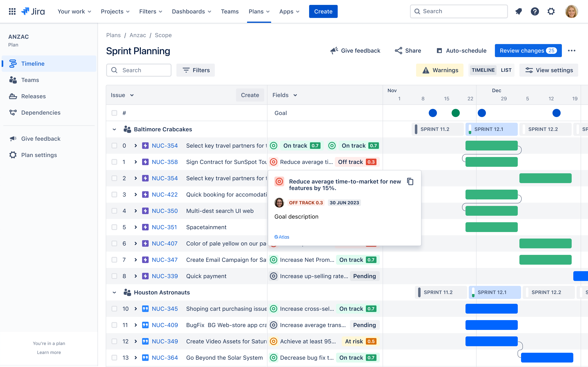Open Plan settings from the sidebar
The height and width of the screenshot is (367, 588).
pyautogui.click(x=39, y=155)
